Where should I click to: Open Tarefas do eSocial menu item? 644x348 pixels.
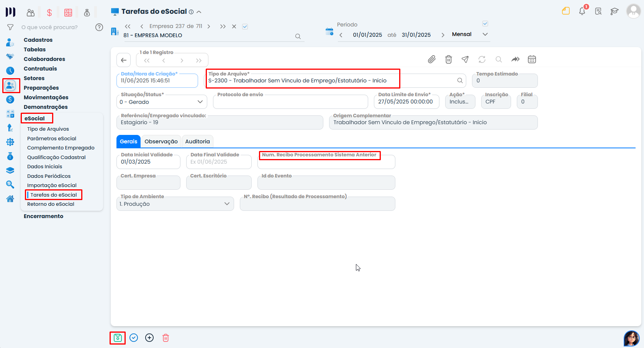click(x=54, y=195)
